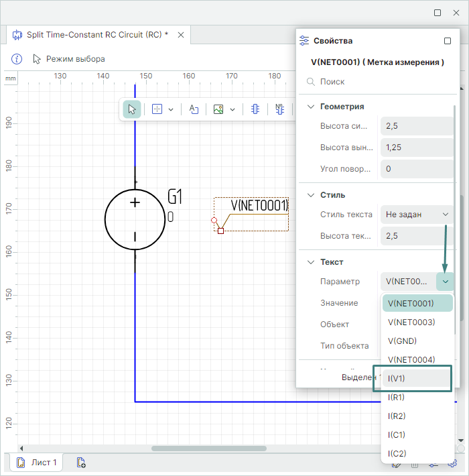469x476 pixels.
Task: Click the square undock icon in Свойства panel
Action: coord(448,41)
